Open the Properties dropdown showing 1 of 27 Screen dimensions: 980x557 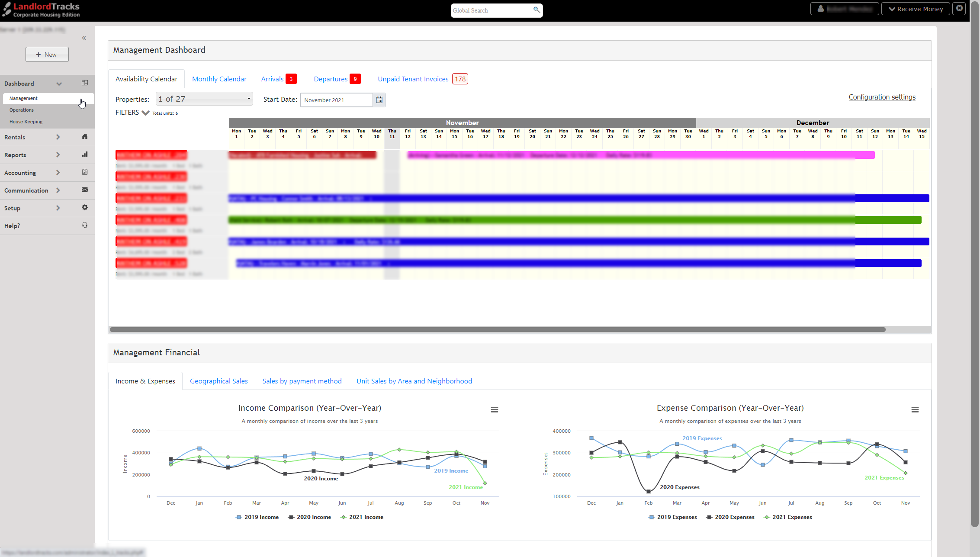click(x=204, y=99)
